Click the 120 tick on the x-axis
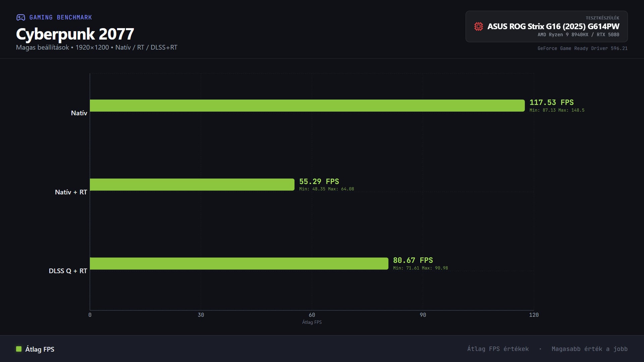The width and height of the screenshot is (644, 362). coord(534,315)
